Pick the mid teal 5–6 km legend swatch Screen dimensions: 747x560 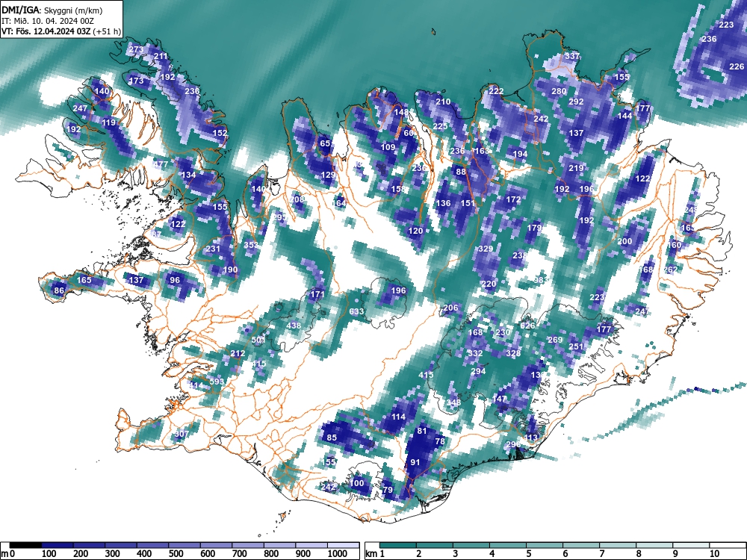tap(545, 545)
